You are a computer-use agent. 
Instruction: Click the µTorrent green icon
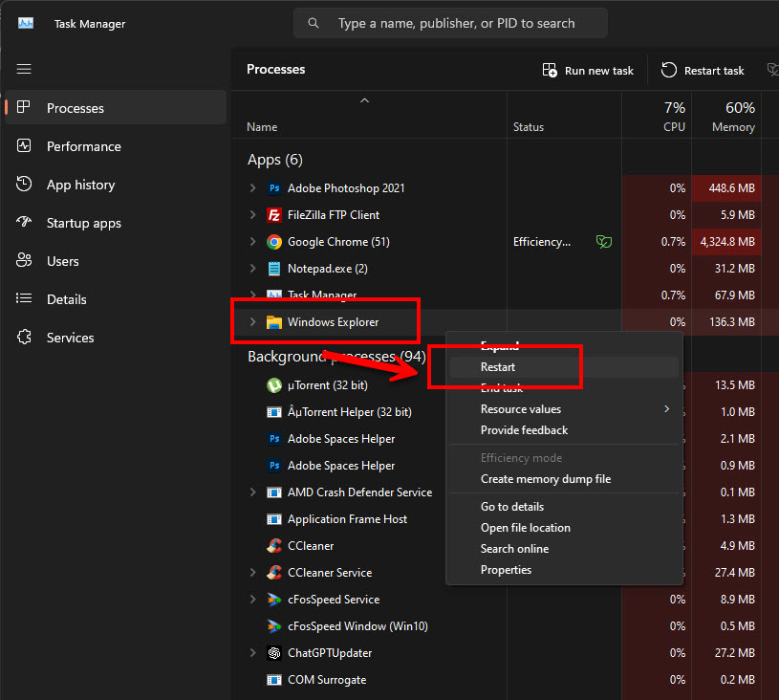click(x=274, y=385)
